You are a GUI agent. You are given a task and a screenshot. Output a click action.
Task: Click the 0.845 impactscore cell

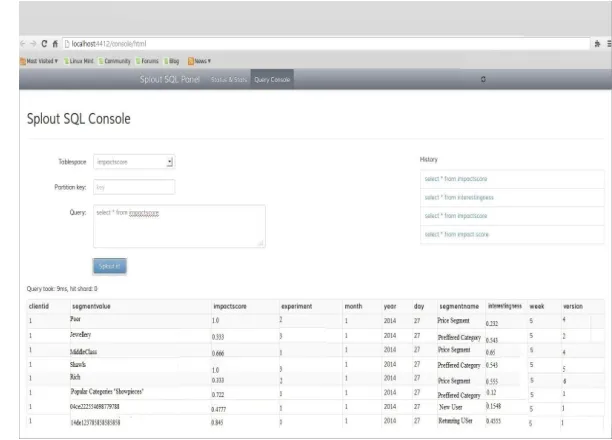(217, 422)
